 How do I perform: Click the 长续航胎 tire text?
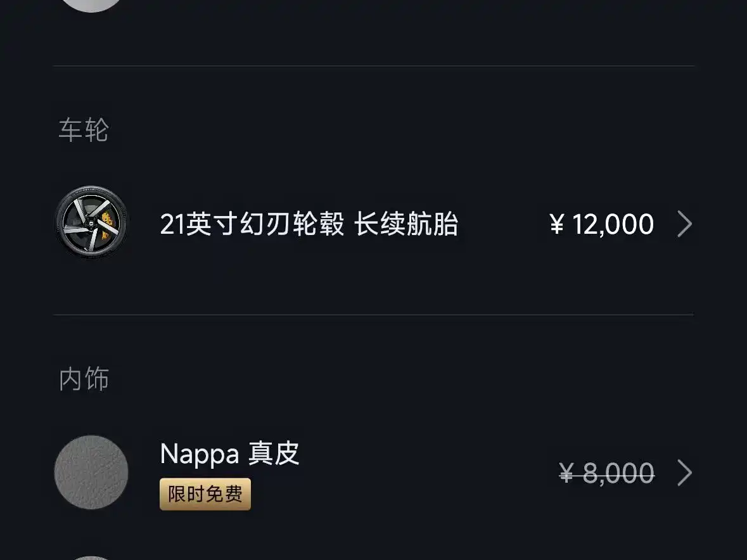tap(406, 224)
